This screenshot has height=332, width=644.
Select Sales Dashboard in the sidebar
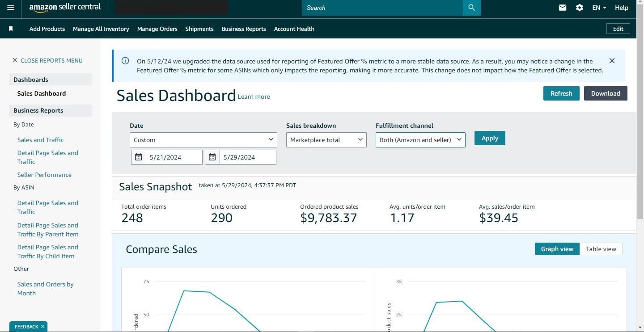pyautogui.click(x=42, y=93)
